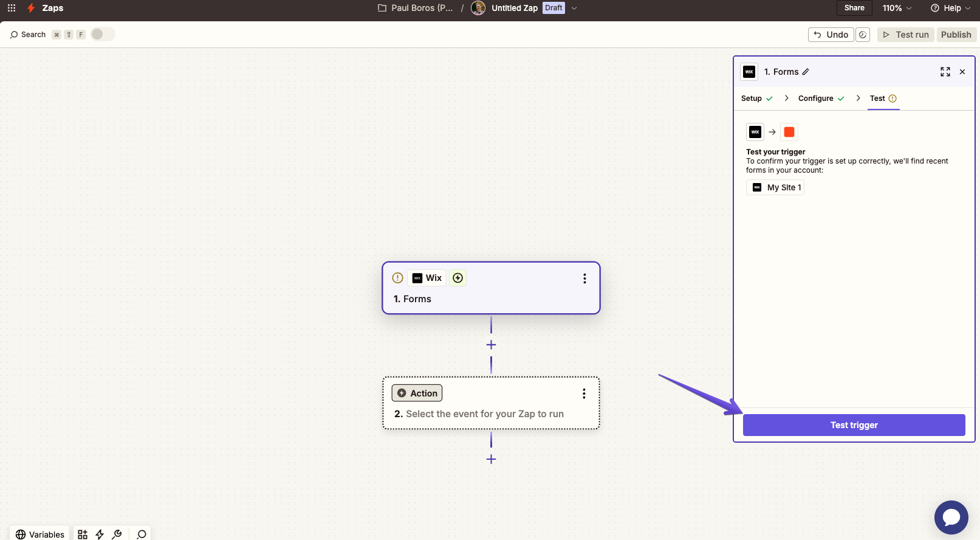Screen dimensions: 980x540
Task: Expand the zap title dropdown chevron
Action: click(x=574, y=8)
